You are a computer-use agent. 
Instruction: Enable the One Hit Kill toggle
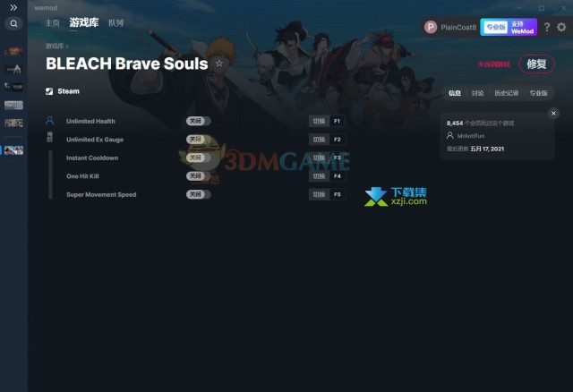point(199,175)
